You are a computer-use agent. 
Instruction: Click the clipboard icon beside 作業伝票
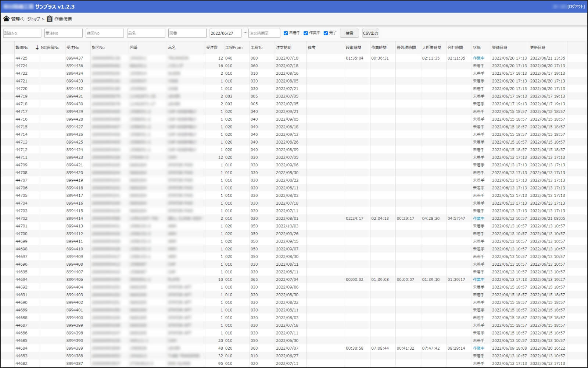50,19
